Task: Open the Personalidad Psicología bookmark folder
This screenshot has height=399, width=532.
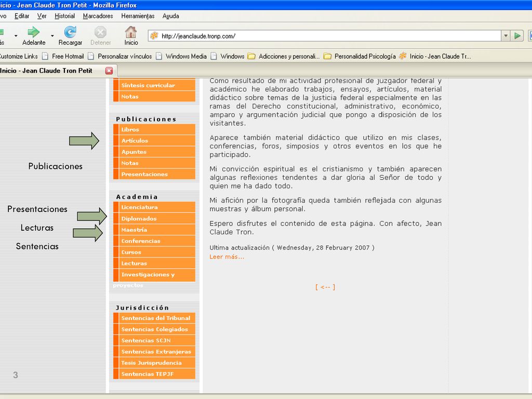Action: click(360, 56)
